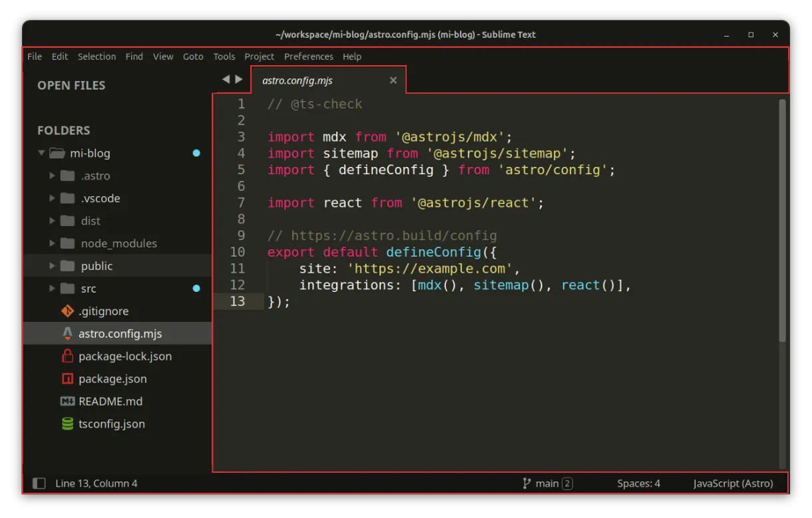Image resolution: width=812 pixels, height=518 pixels.
Task: Expand the src folder arrow
Action: tap(53, 289)
